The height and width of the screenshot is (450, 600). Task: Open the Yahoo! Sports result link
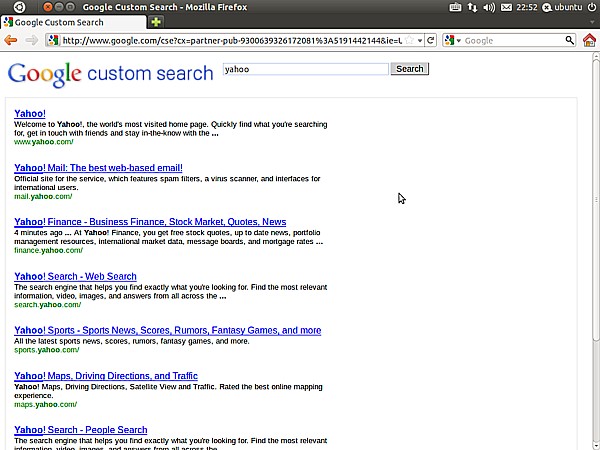(x=168, y=330)
